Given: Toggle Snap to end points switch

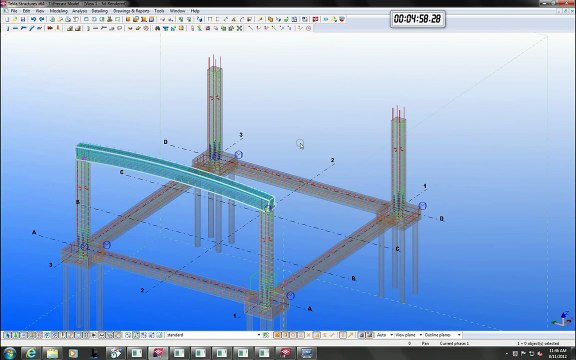Looking at the screenshot, I should 285,335.
